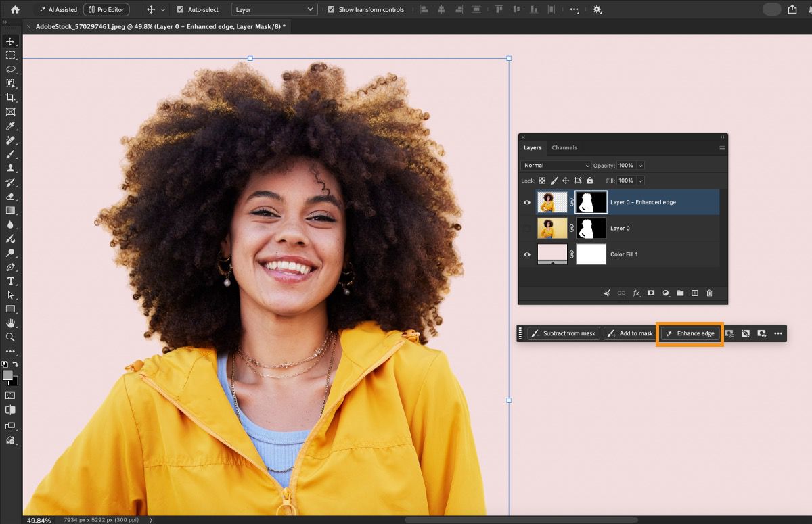
Task: Select the Spot Healing Brush tool
Action: 10,140
